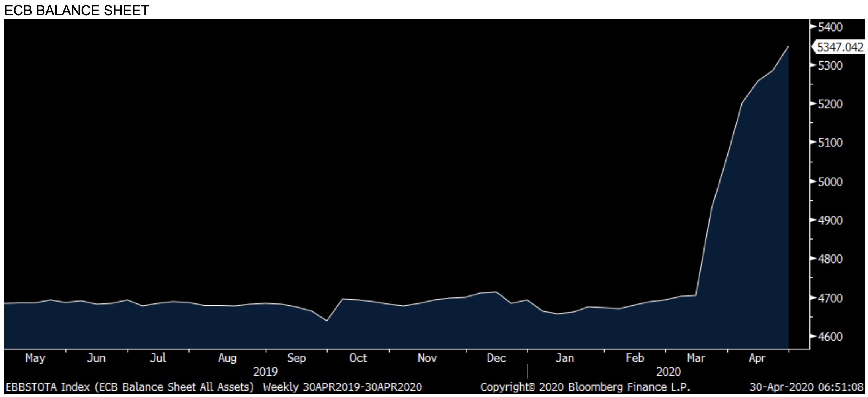
Task: Click the Weekly 30APR2019-30APR2020 date range text
Action: tap(342, 387)
